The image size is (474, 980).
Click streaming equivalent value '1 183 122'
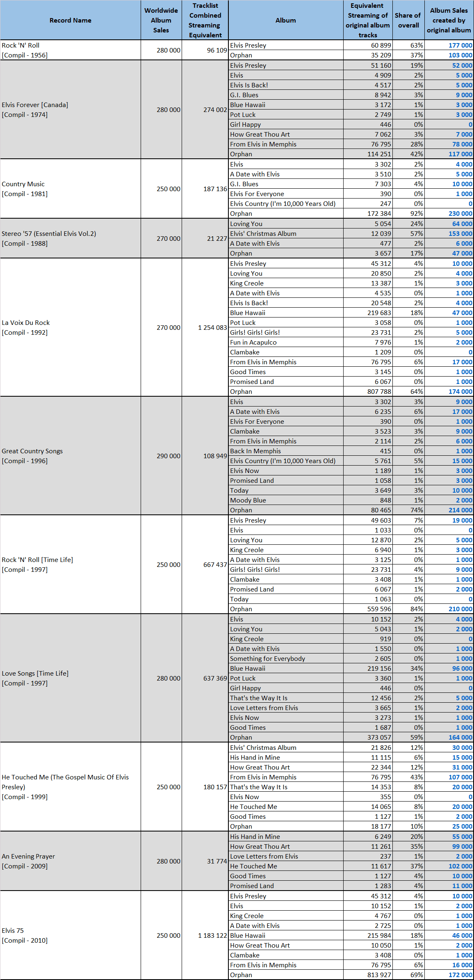[x=212, y=935]
